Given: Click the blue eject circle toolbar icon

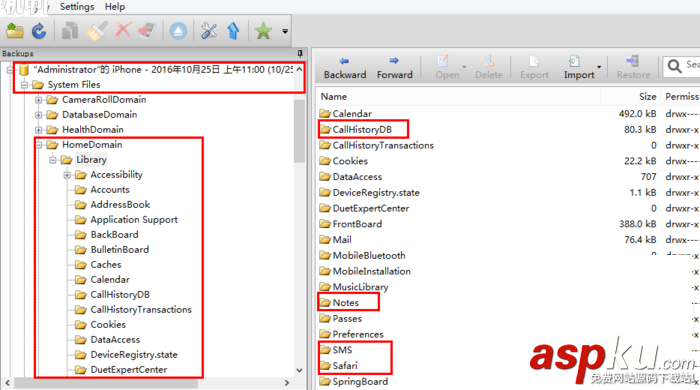Looking at the screenshot, I should (x=178, y=31).
